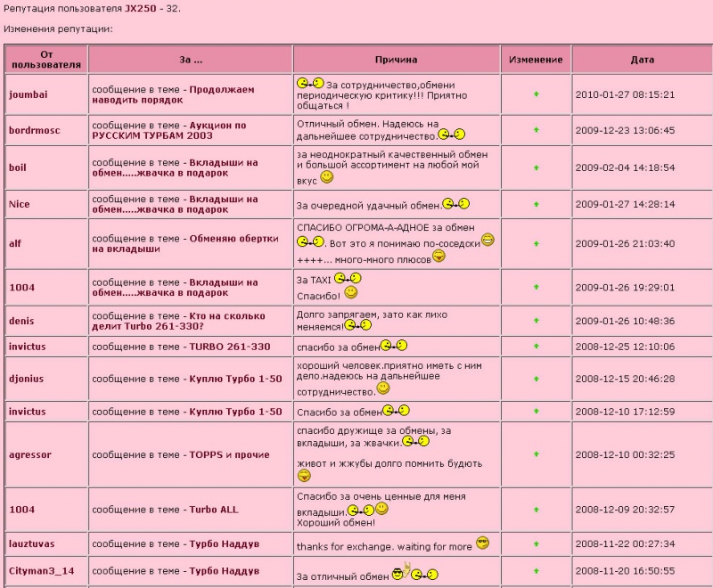The width and height of the screenshot is (713, 588).
Task: Open the 'TOPPS и прочие' topic link
Action: click(x=230, y=455)
